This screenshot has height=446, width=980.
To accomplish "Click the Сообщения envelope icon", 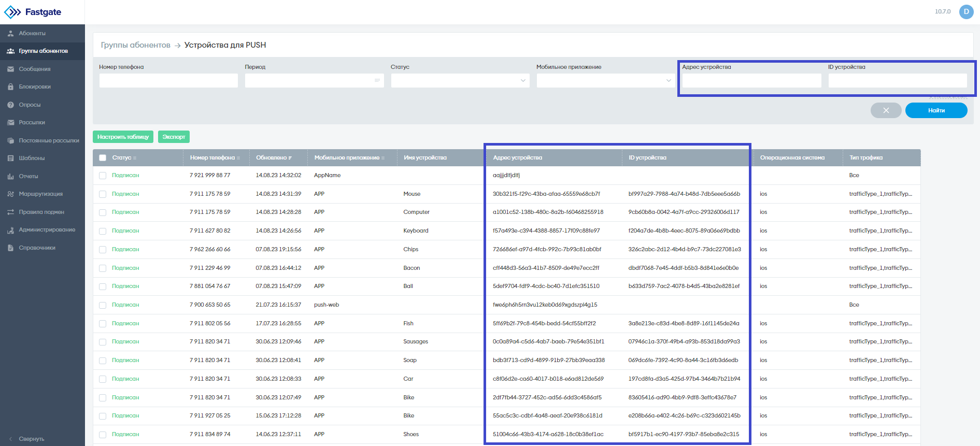I will pos(10,69).
